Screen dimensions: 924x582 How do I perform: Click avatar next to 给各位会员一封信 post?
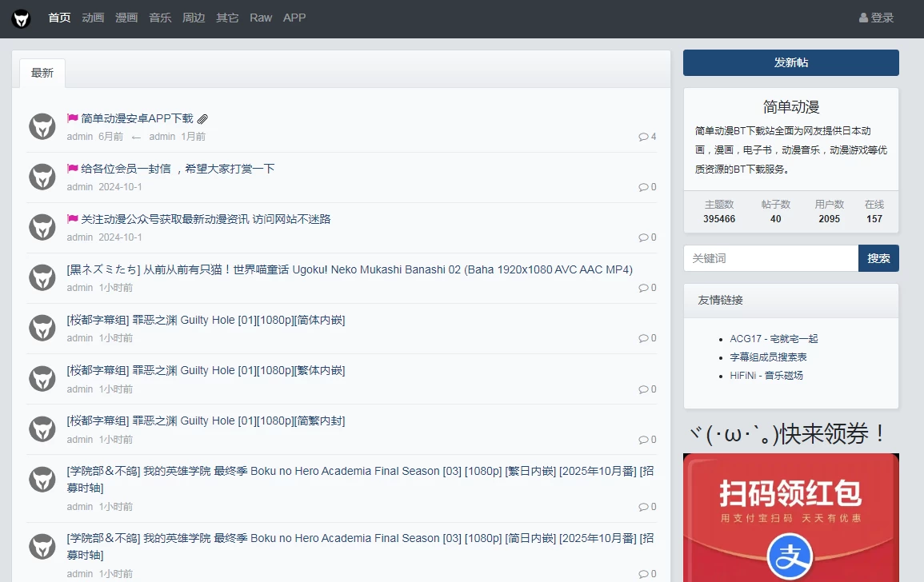[x=42, y=177]
